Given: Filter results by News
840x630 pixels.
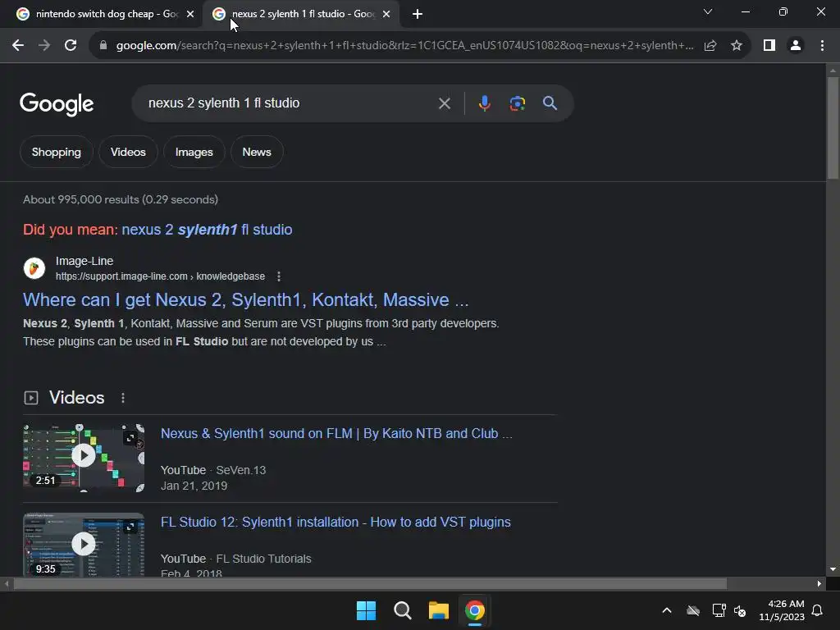Looking at the screenshot, I should 257,152.
